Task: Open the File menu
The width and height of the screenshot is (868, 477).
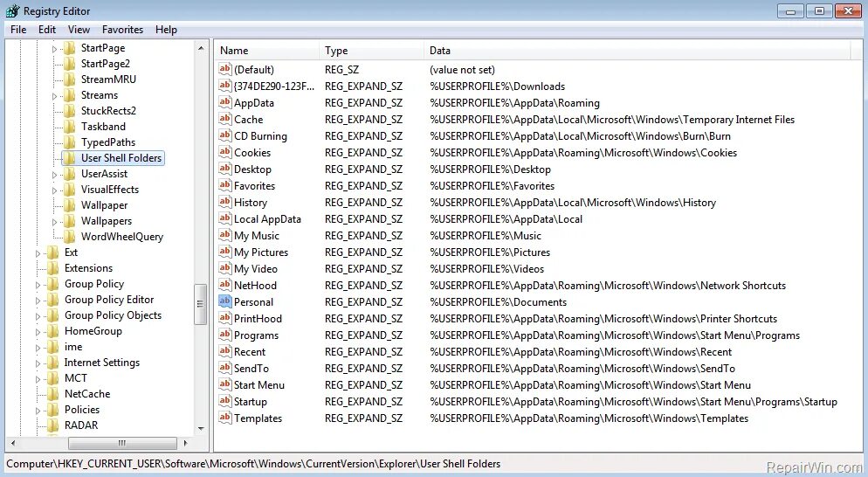Action: click(18, 30)
